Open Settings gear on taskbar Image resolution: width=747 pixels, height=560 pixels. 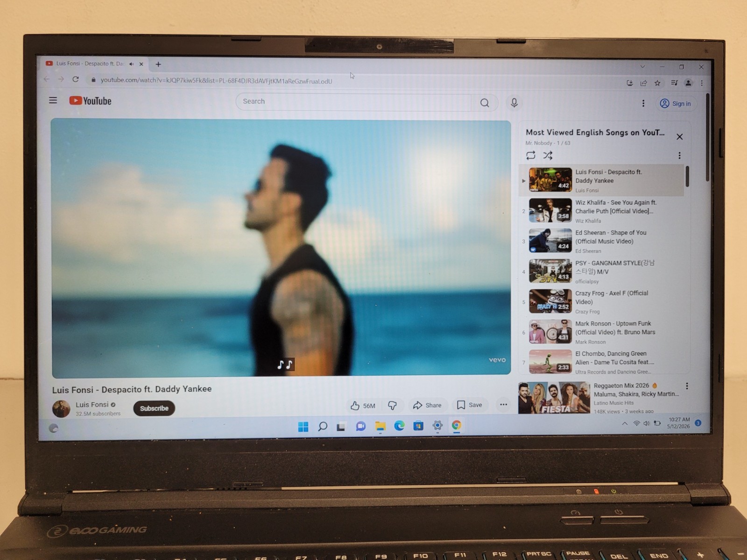pos(437,425)
